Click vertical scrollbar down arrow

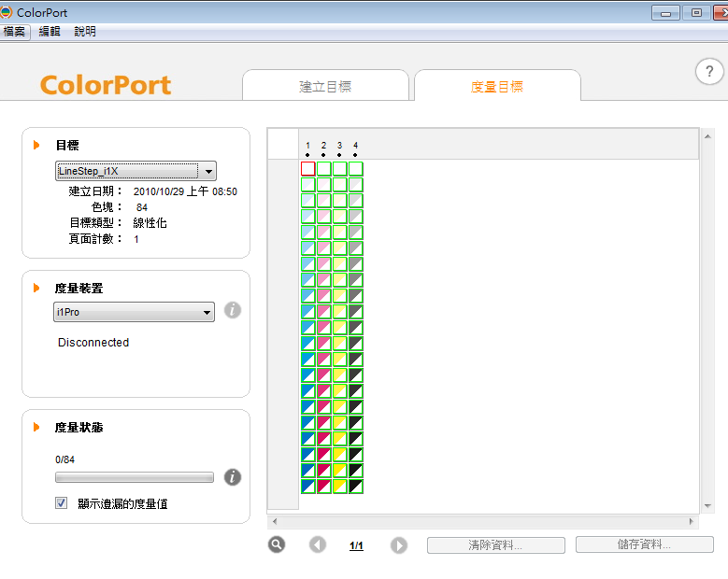707,506
